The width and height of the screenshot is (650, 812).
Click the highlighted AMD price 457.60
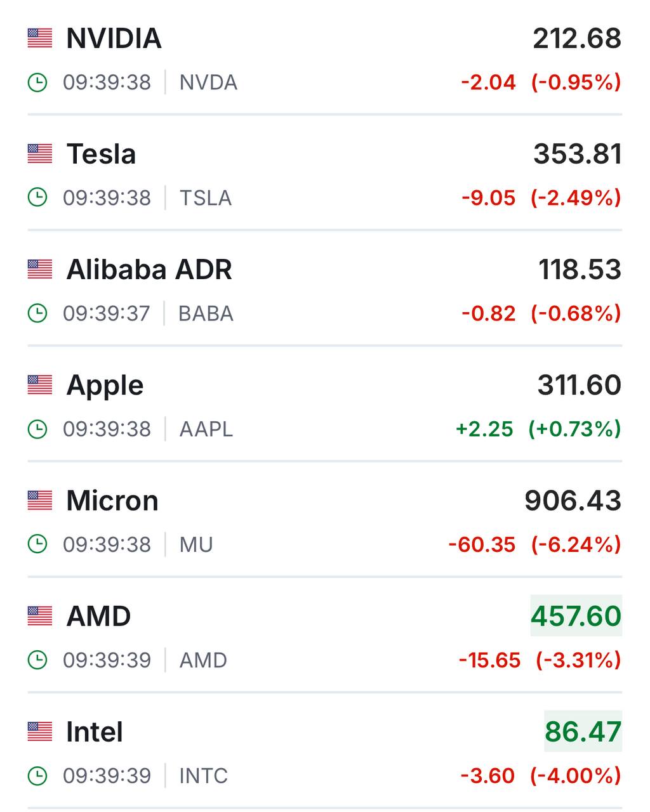pyautogui.click(x=576, y=616)
